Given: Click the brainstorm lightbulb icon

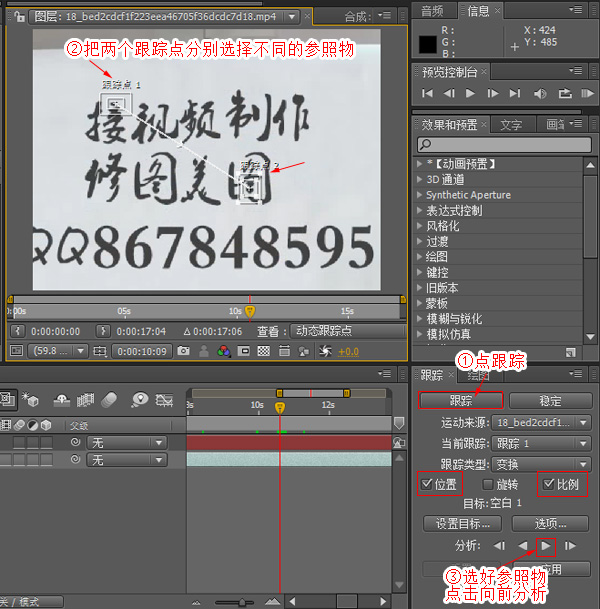Looking at the screenshot, I should (x=140, y=399).
